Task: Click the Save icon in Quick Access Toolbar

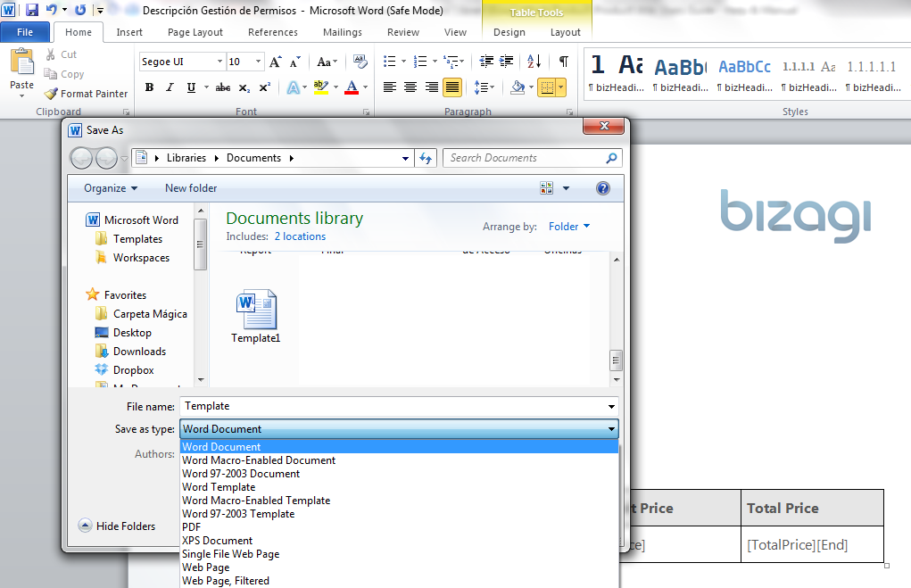Action: (x=32, y=10)
